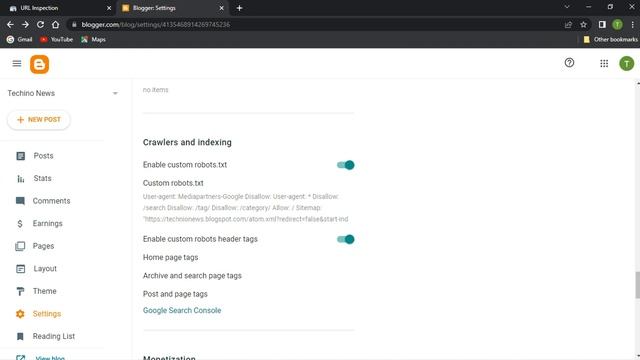The image size is (640, 360).
Task: Open the Help question mark icon
Action: click(x=569, y=62)
